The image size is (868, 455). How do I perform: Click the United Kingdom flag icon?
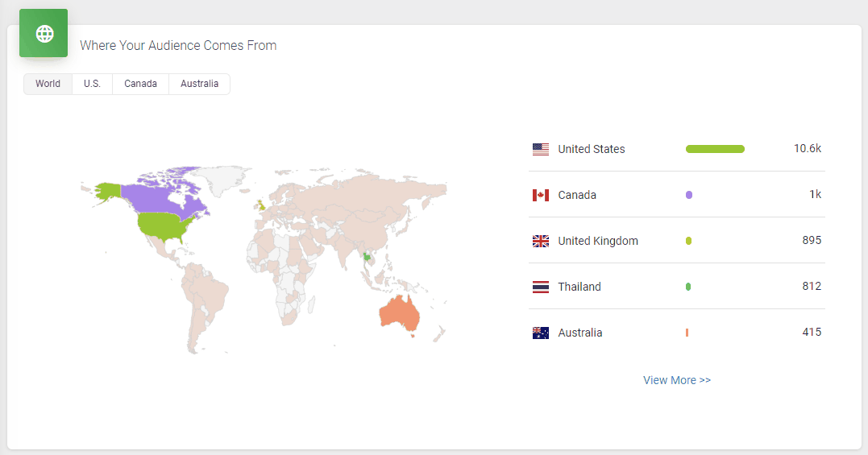coord(540,241)
